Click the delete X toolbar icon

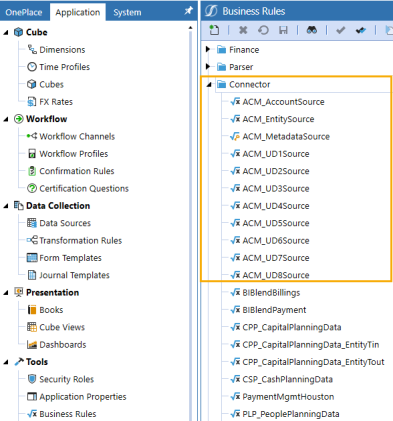(x=243, y=30)
